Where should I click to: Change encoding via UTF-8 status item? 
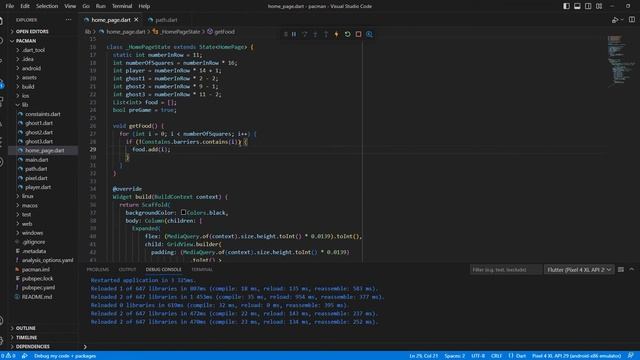click(x=478, y=356)
